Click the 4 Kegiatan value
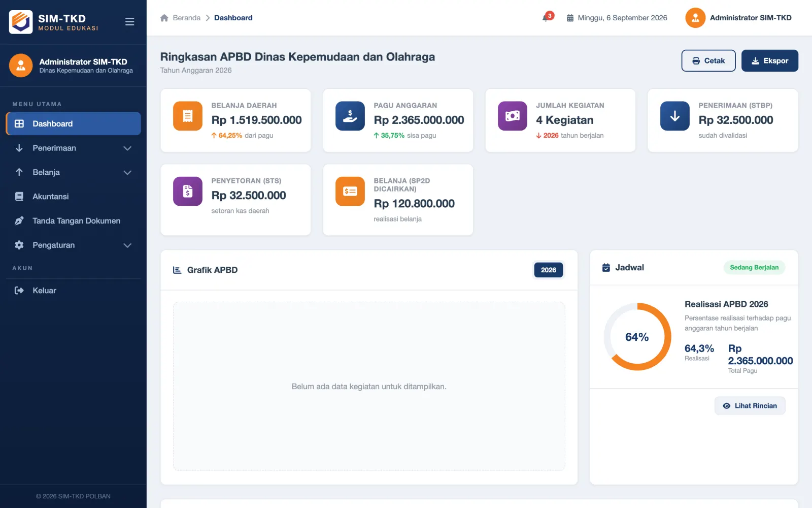Screen dimensions: 812x508 [x=565, y=120]
